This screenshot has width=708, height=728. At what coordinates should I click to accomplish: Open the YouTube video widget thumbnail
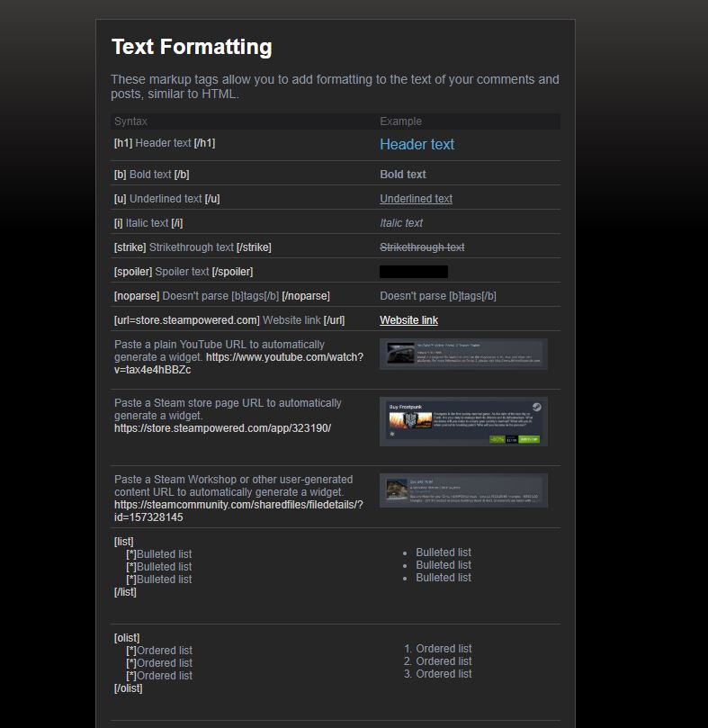click(x=463, y=355)
